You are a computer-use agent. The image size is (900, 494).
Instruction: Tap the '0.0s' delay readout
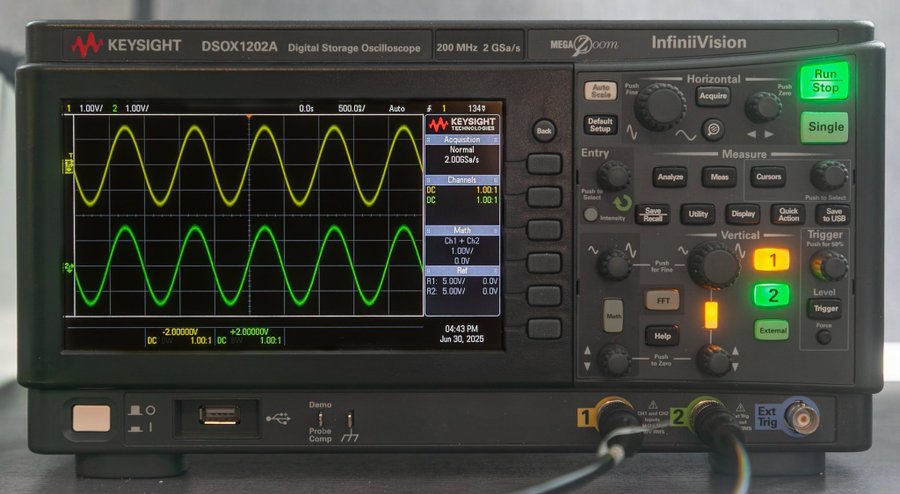(306, 108)
